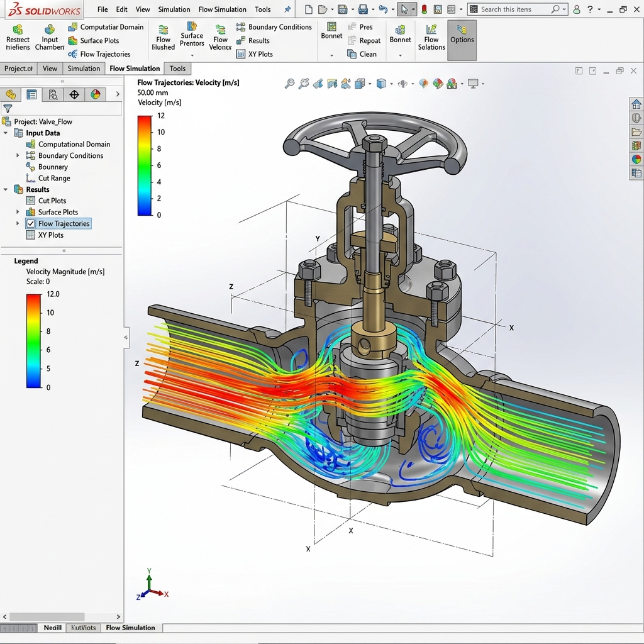Click the Results ribbon button
644x644 pixels.
[253, 40]
